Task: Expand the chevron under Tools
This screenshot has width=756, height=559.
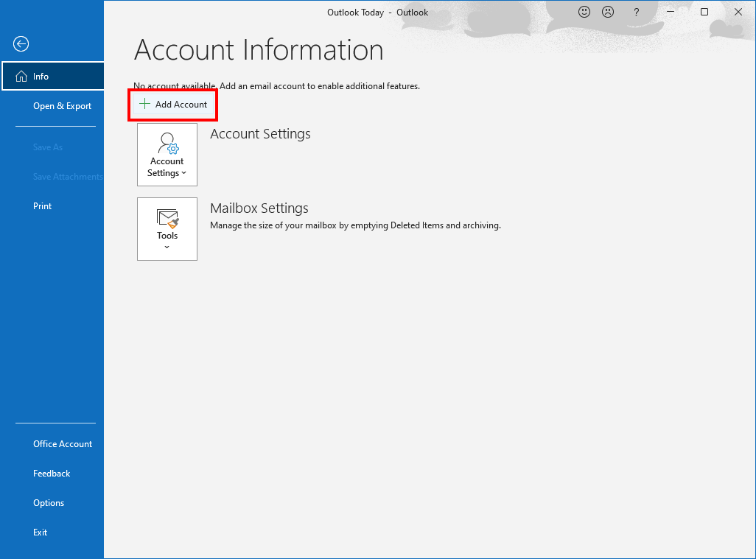Action: click(167, 247)
